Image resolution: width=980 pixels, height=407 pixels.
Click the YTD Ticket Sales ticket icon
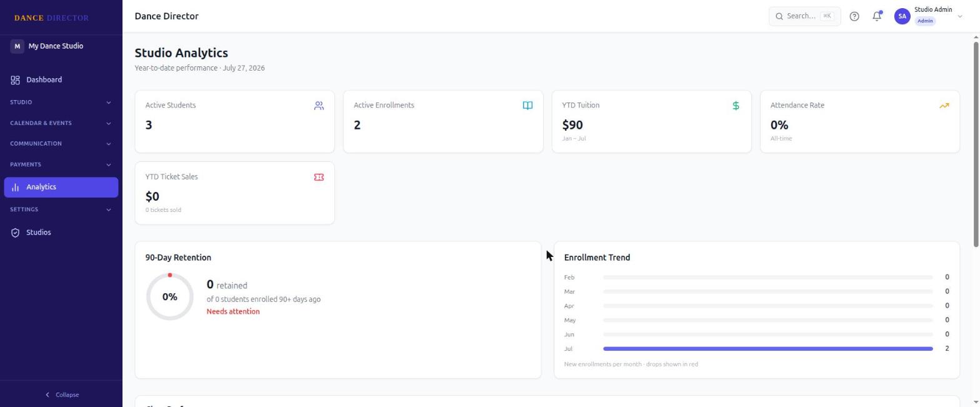point(319,177)
